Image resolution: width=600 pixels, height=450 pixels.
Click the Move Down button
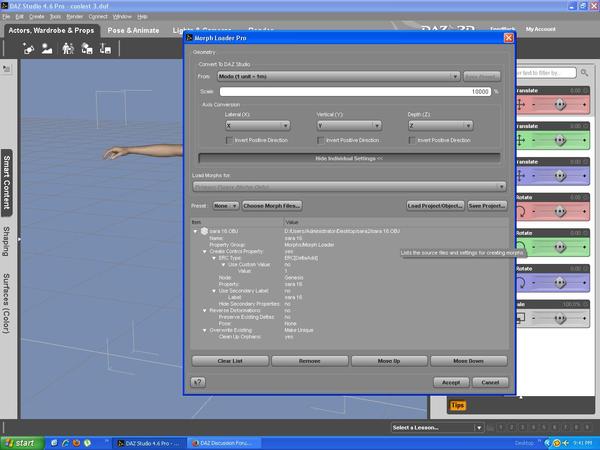pos(468,361)
